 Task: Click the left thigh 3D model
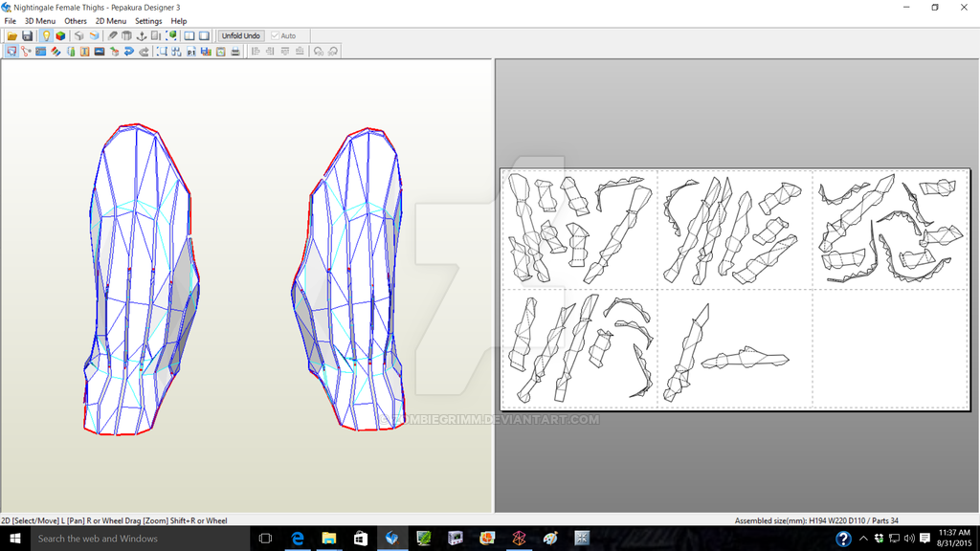click(142, 278)
